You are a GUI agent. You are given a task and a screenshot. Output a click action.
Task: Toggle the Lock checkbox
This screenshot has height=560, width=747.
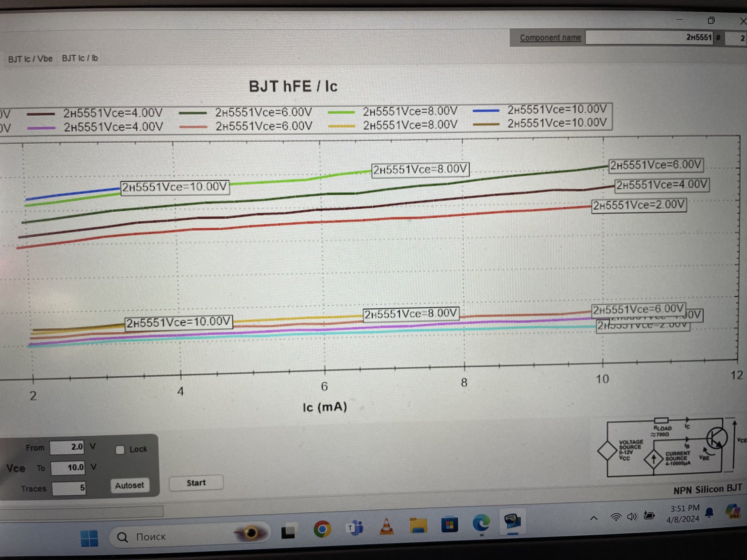(x=120, y=450)
